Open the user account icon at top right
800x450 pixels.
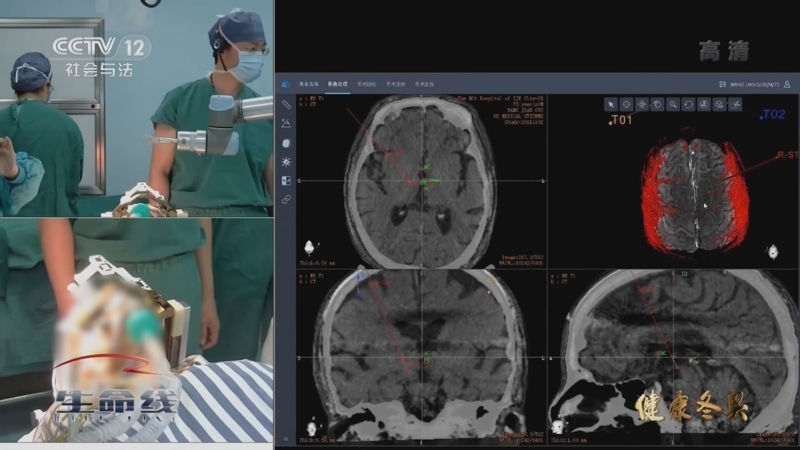[787, 84]
